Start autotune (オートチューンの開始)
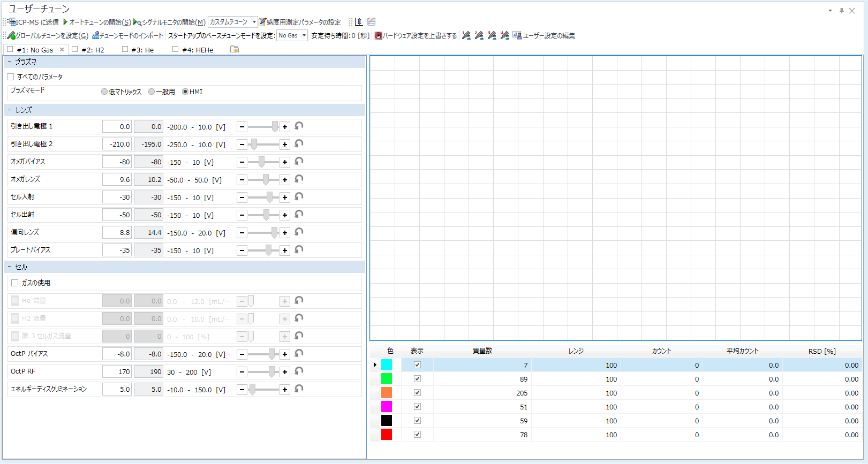Screen dimensions: 868x464 [x=97, y=22]
